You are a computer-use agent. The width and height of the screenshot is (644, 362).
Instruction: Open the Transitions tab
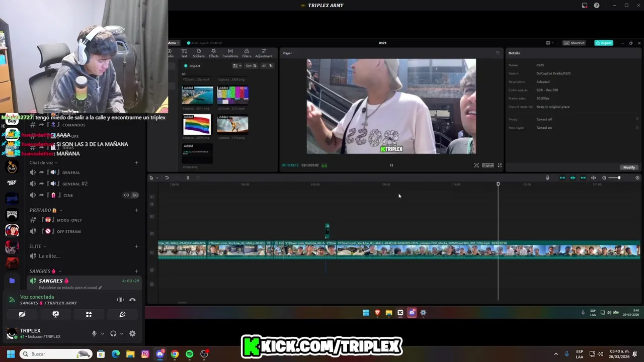click(230, 53)
